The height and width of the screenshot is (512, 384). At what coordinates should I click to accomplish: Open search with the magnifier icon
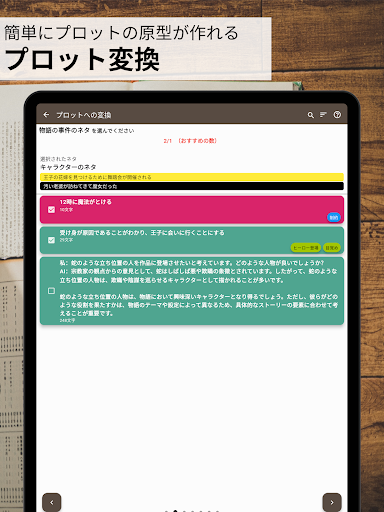coord(310,115)
